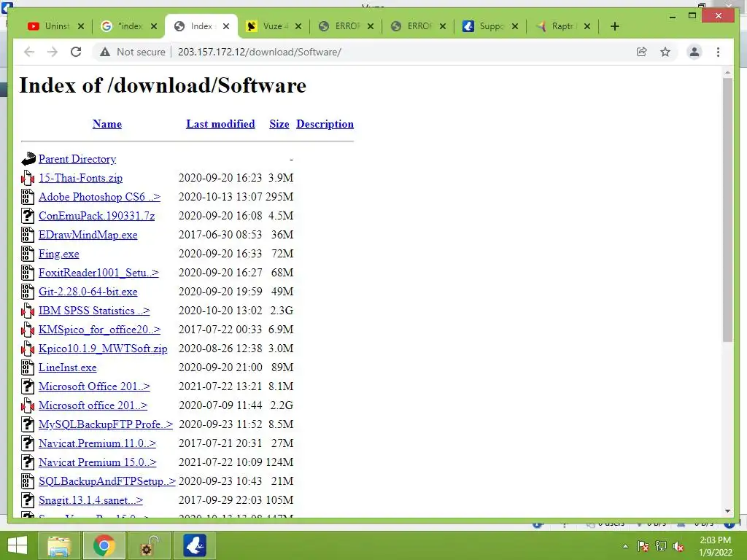The width and height of the screenshot is (747, 560).
Task: Click the unknown-file icon beside MySQLBackupFTP Profe
Action: click(28, 424)
